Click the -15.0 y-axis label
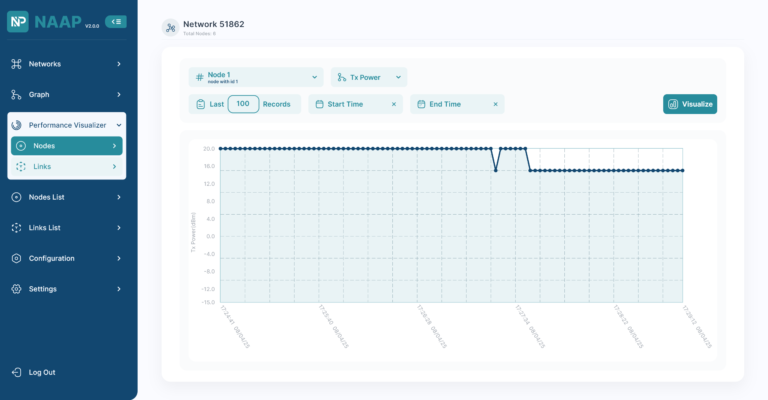 tap(208, 302)
